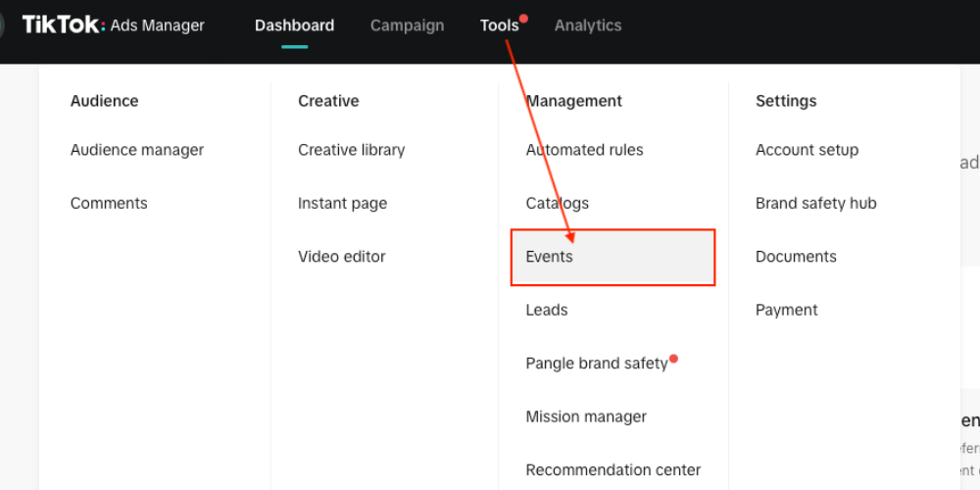Screen dimensions: 980x490
Task: Select Catalogs in Management
Action: point(557,204)
